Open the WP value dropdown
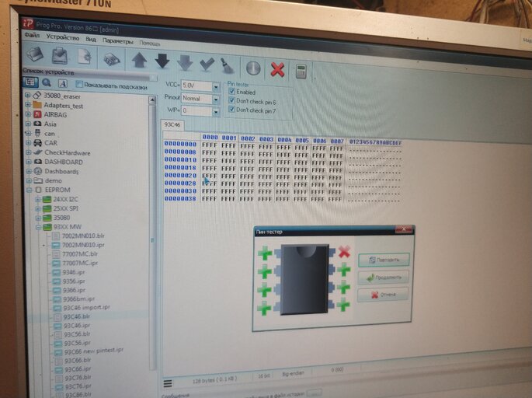 point(215,111)
